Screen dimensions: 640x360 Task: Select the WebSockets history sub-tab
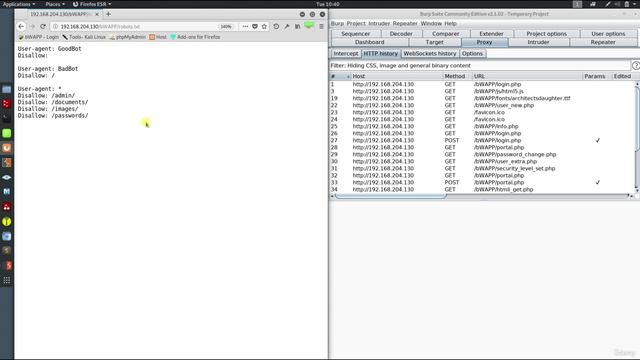point(430,53)
